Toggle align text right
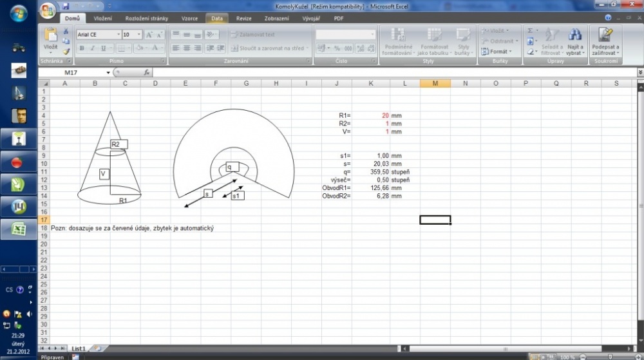 tap(198, 48)
